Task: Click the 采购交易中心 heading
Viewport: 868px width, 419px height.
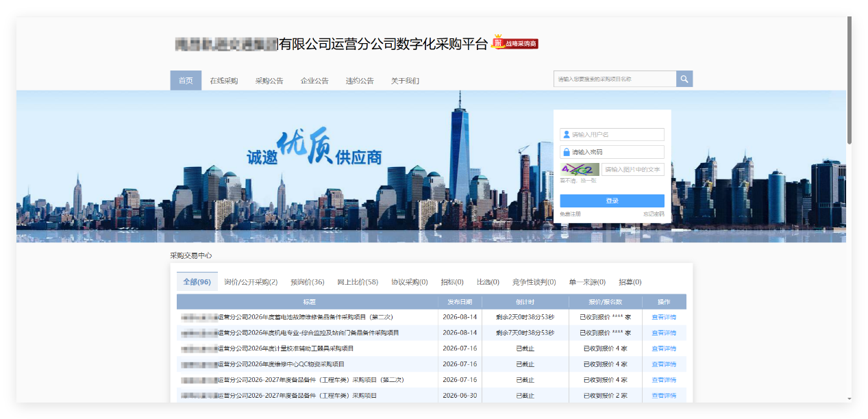Action: (191, 255)
